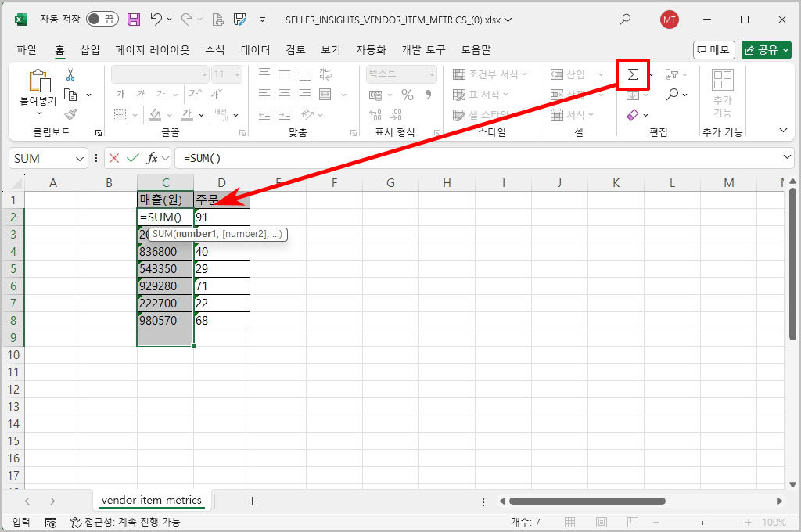The height and width of the screenshot is (532, 801).
Task: Click the Format Painter brush icon
Action: click(70, 114)
